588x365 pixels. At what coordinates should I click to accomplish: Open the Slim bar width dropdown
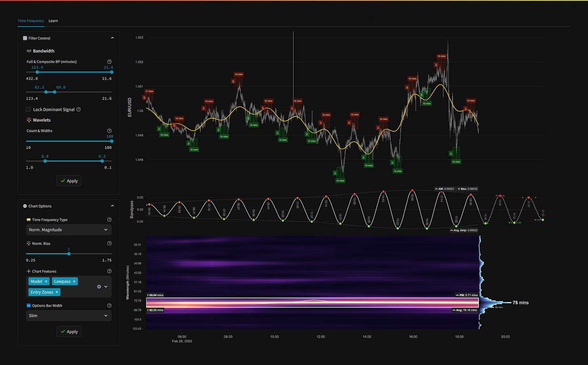coord(69,316)
